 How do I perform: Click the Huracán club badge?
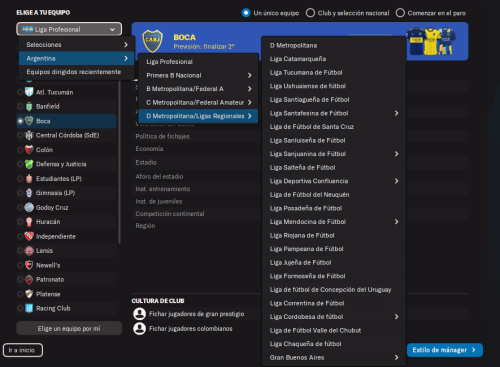point(29,222)
